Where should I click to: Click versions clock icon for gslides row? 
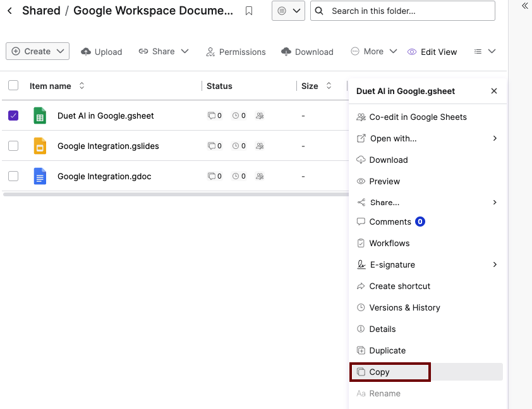pyautogui.click(x=239, y=146)
